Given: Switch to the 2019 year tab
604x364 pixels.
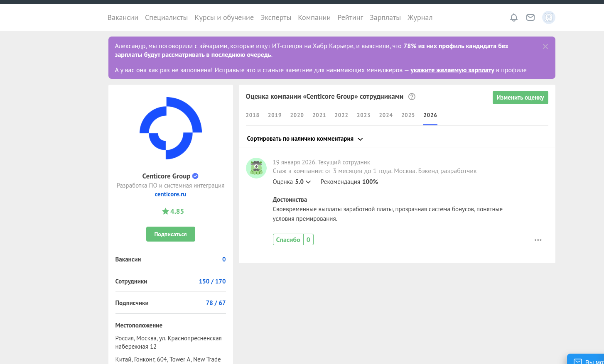Looking at the screenshot, I should tap(275, 115).
